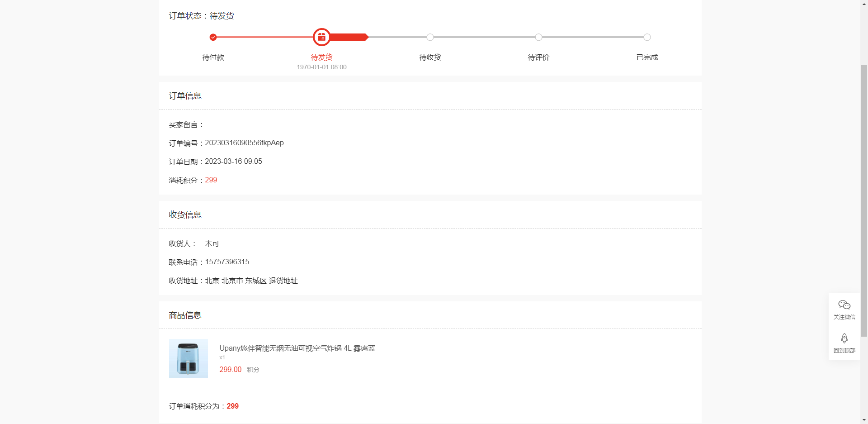This screenshot has height=424, width=868.
Task: Click the timestamp 1970-01-01 08:00
Action: tap(321, 67)
